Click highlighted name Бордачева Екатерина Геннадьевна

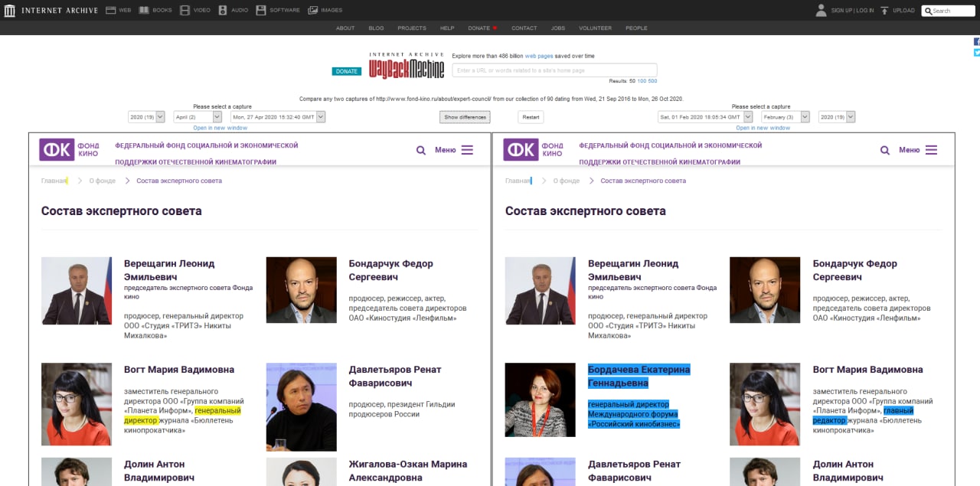tap(639, 377)
